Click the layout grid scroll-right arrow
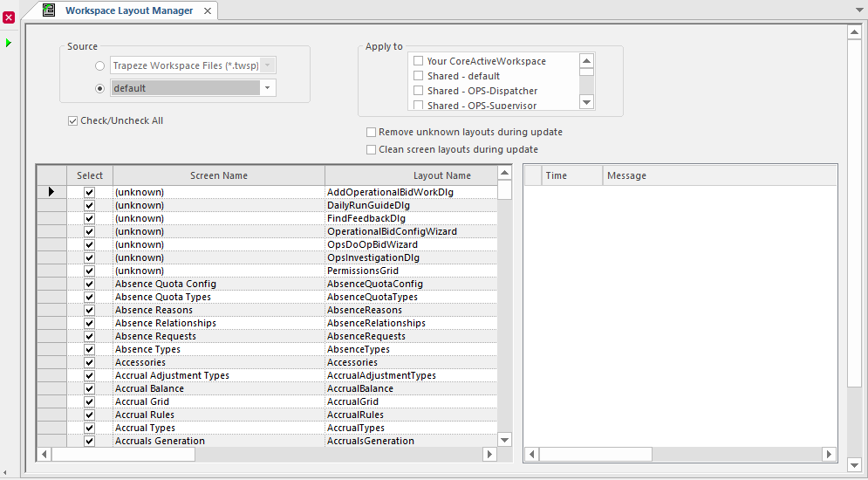868x480 pixels. pyautogui.click(x=490, y=455)
